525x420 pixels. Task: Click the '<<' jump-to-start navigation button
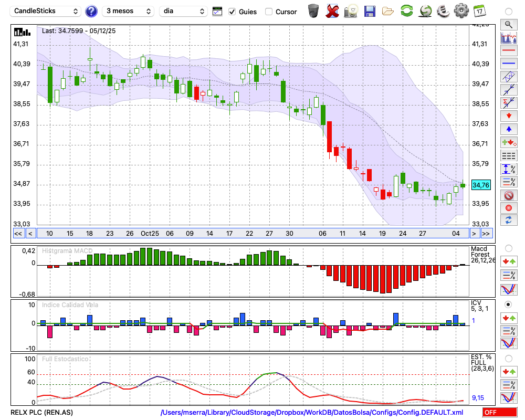pos(18,234)
